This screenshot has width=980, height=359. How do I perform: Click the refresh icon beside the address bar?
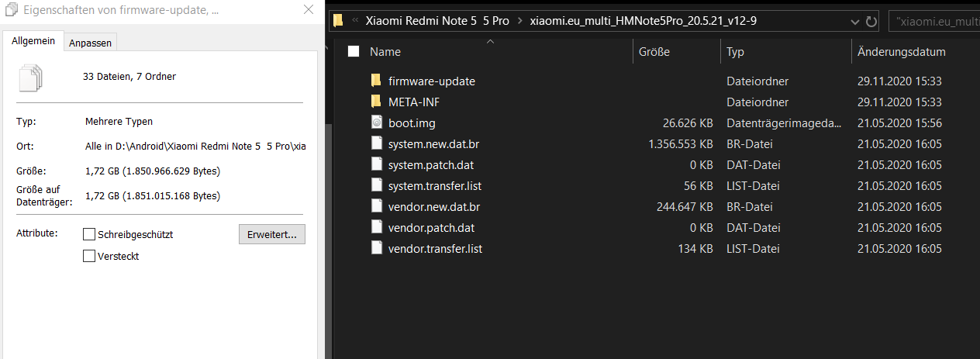[x=871, y=21]
